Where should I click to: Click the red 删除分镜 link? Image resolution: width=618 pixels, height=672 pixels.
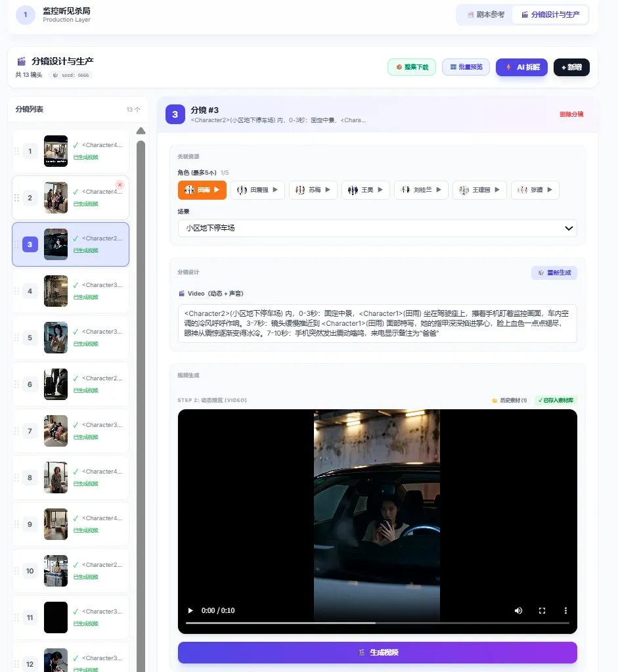571,114
